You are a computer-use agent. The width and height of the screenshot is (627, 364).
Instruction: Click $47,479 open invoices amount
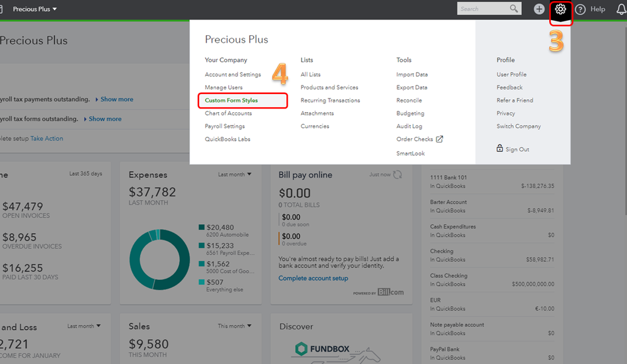pyautogui.click(x=23, y=206)
